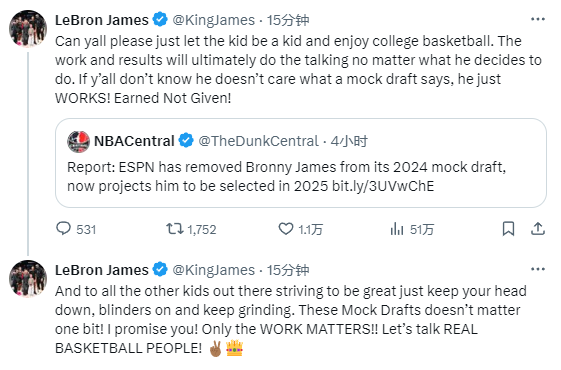Image resolution: width=561 pixels, height=370 pixels.
Task: Open the quoted NBACentral tweet card
Action: pos(301,163)
